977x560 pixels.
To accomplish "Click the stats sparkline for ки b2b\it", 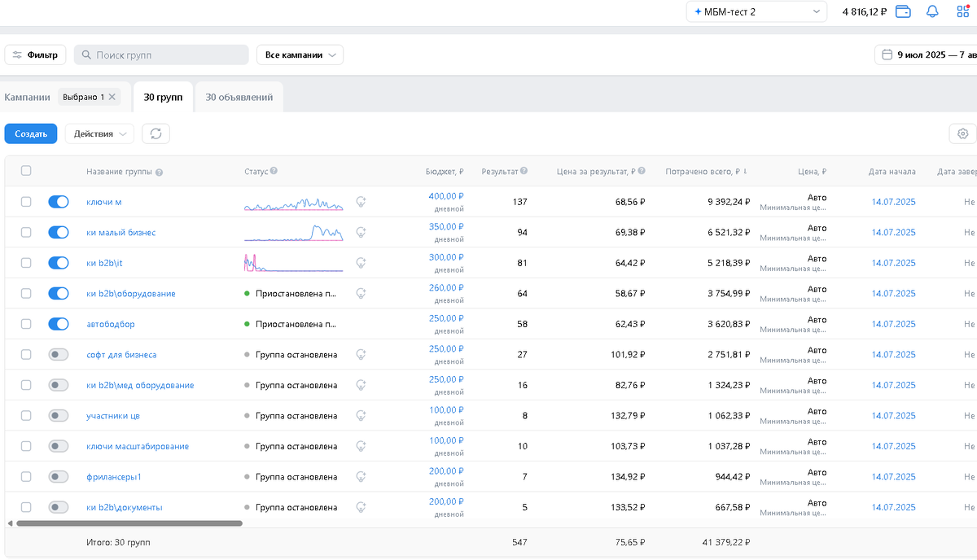I will (x=293, y=263).
